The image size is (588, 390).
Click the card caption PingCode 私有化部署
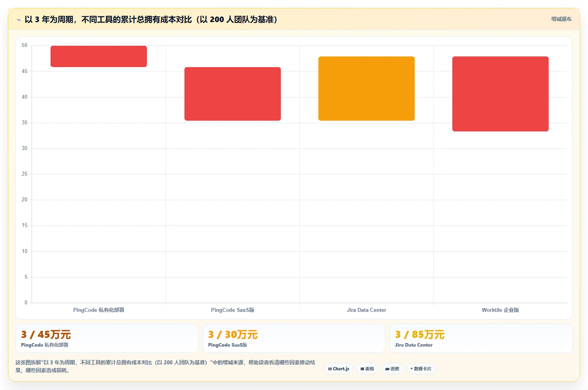pyautogui.click(x=45, y=345)
